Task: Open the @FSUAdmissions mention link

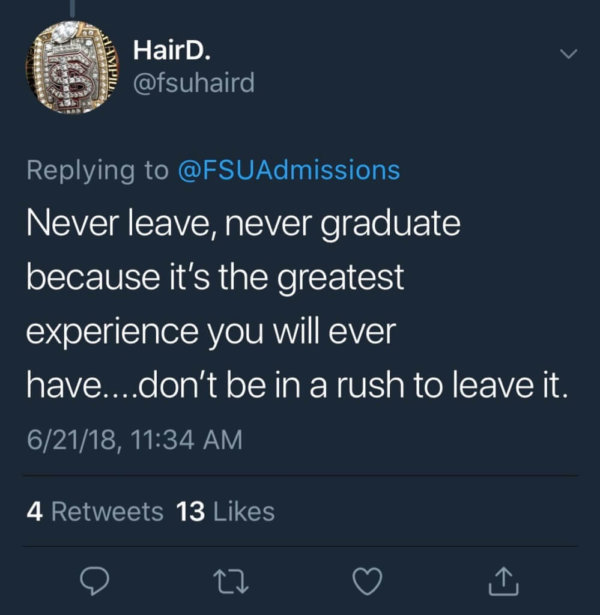Action: [289, 170]
